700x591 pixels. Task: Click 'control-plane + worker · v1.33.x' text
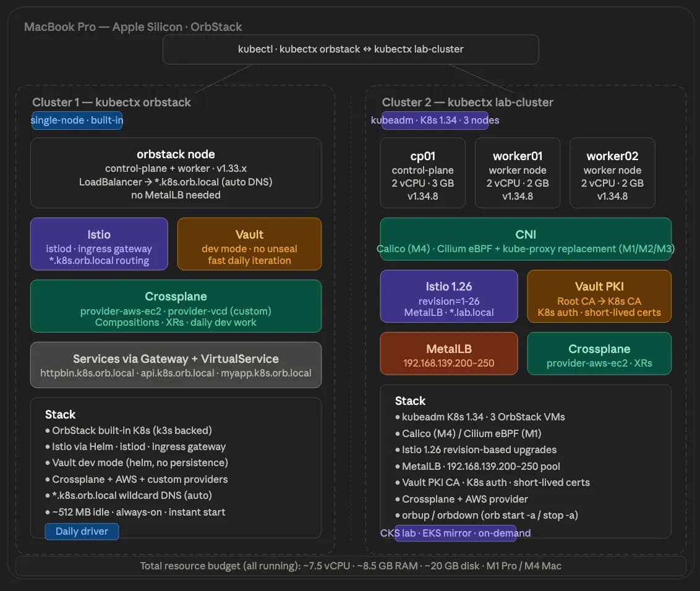tap(176, 168)
